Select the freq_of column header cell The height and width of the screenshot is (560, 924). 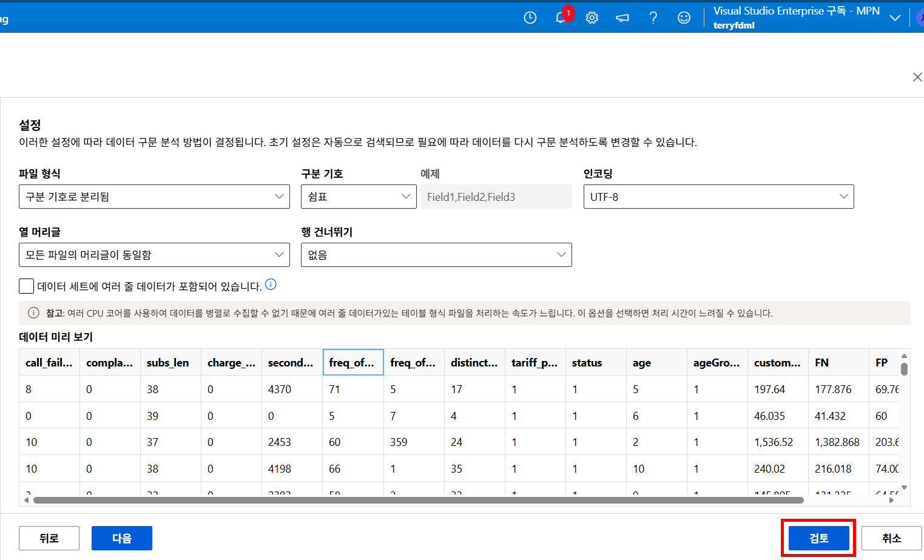pos(353,362)
